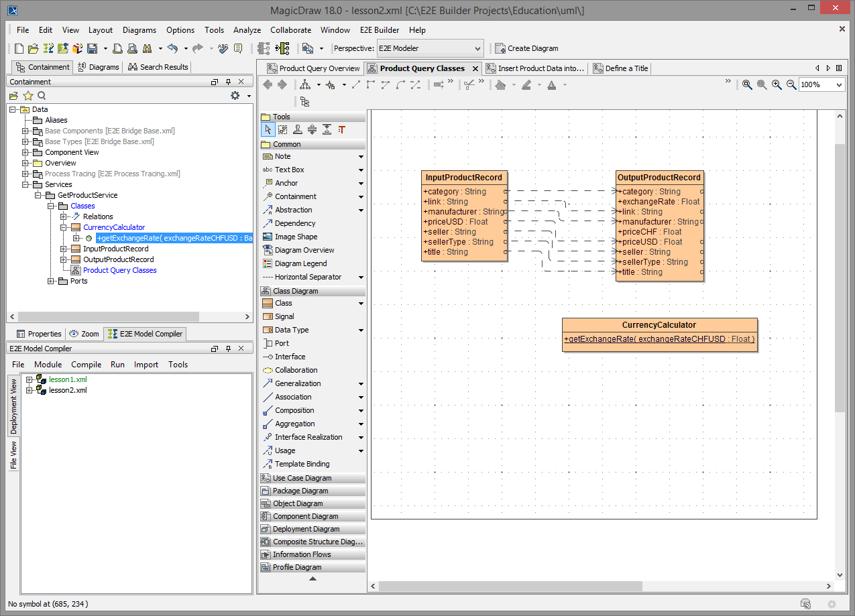Image resolution: width=855 pixels, height=616 pixels.
Task: Select the Note tool in palette
Action: (x=282, y=156)
